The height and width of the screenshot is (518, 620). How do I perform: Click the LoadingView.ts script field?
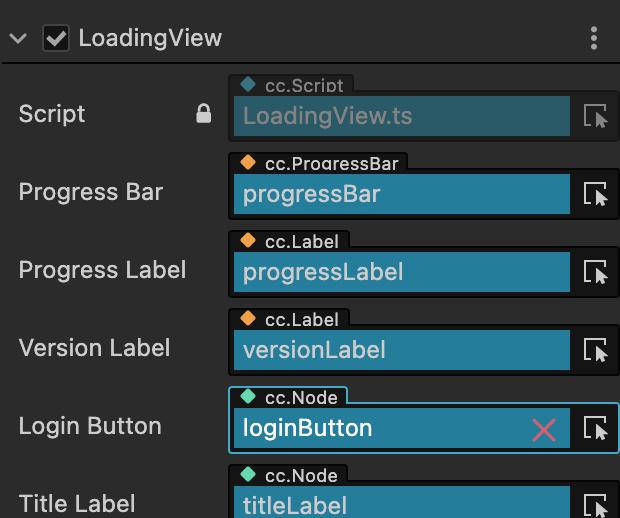pos(400,117)
